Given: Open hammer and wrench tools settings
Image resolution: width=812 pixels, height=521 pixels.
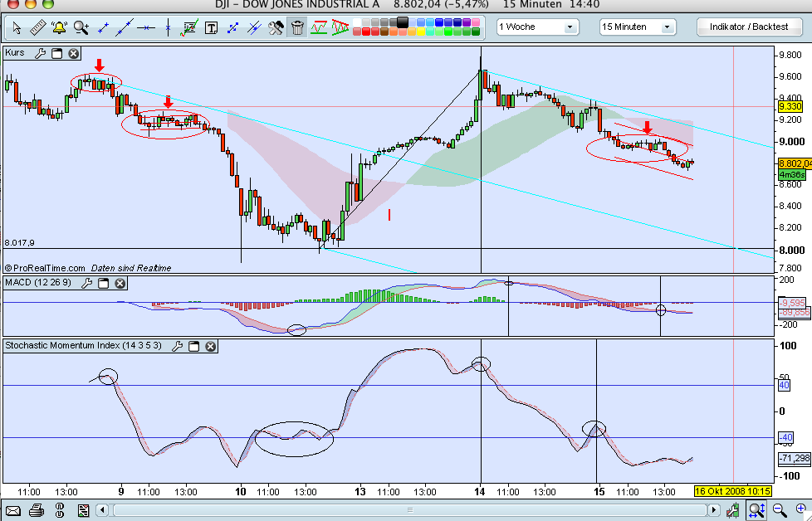Looking at the screenshot, I should pyautogui.click(x=276, y=27).
